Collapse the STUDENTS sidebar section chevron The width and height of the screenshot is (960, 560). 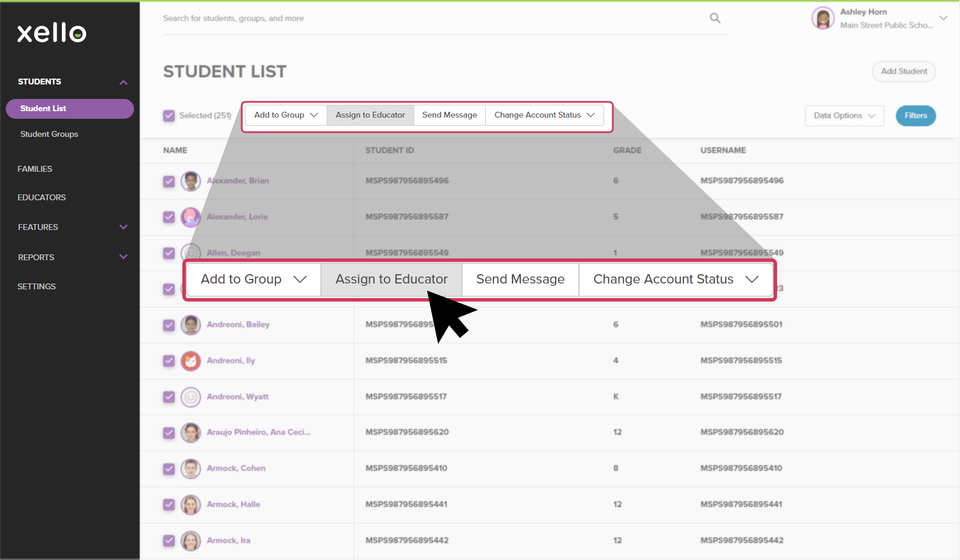tap(123, 82)
